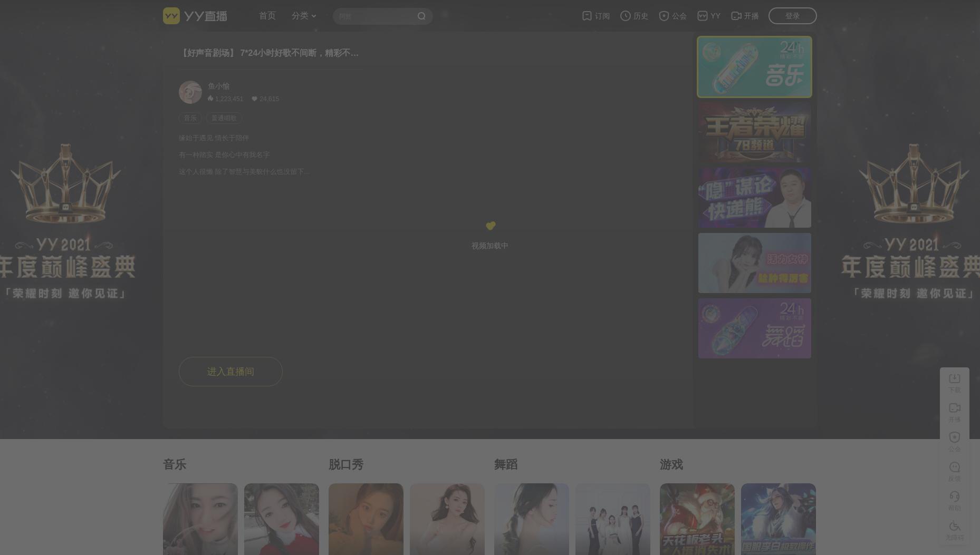Viewport: 980px width, 555px height.
Task: Click the 普通唱歌 tag chip
Action: 224,118
